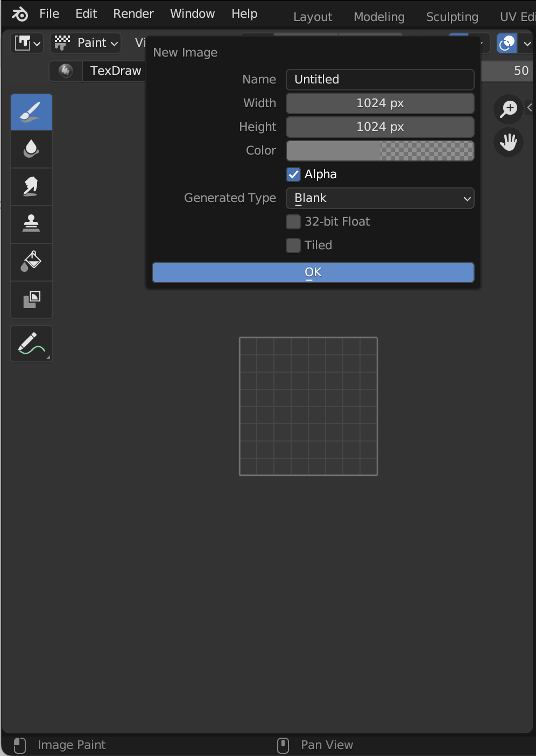Select the Annotate tool
The image size is (536, 756).
coord(31,344)
